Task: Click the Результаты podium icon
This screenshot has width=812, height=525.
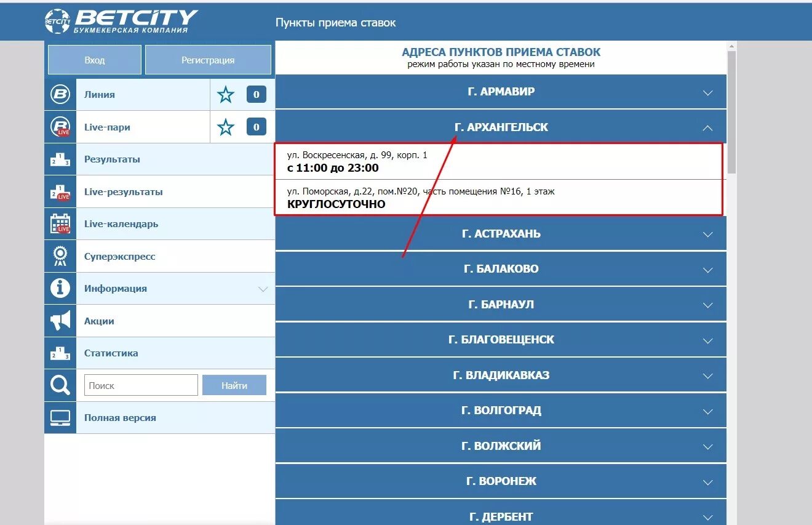Action: pyautogui.click(x=60, y=159)
